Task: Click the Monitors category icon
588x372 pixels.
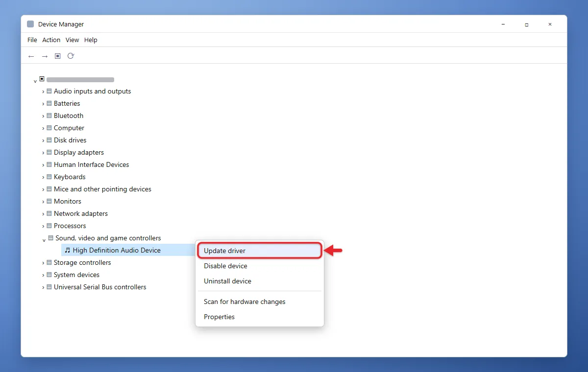Action: point(49,201)
